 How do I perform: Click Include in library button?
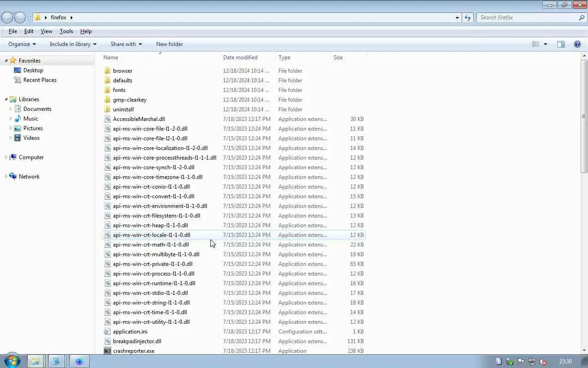(x=73, y=44)
